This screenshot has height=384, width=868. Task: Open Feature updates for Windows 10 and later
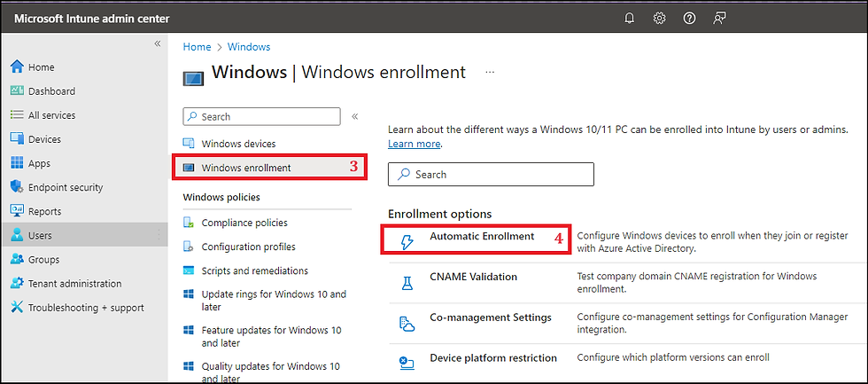272,336
